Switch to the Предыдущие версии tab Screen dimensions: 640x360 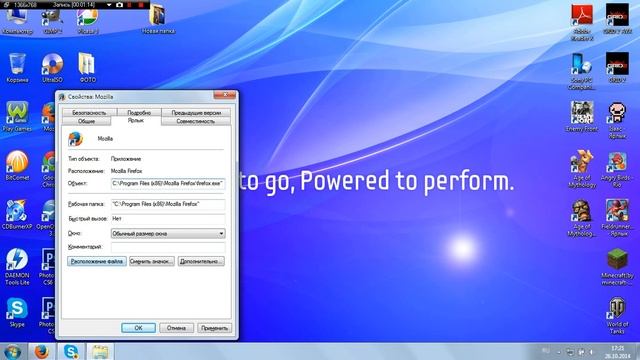coord(196,113)
